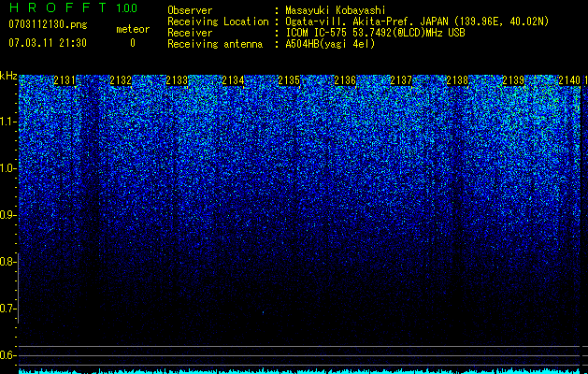This screenshot has height=374, width=588.
Task: Select the observer name Masayuki Kobayashi
Action: pos(336,10)
